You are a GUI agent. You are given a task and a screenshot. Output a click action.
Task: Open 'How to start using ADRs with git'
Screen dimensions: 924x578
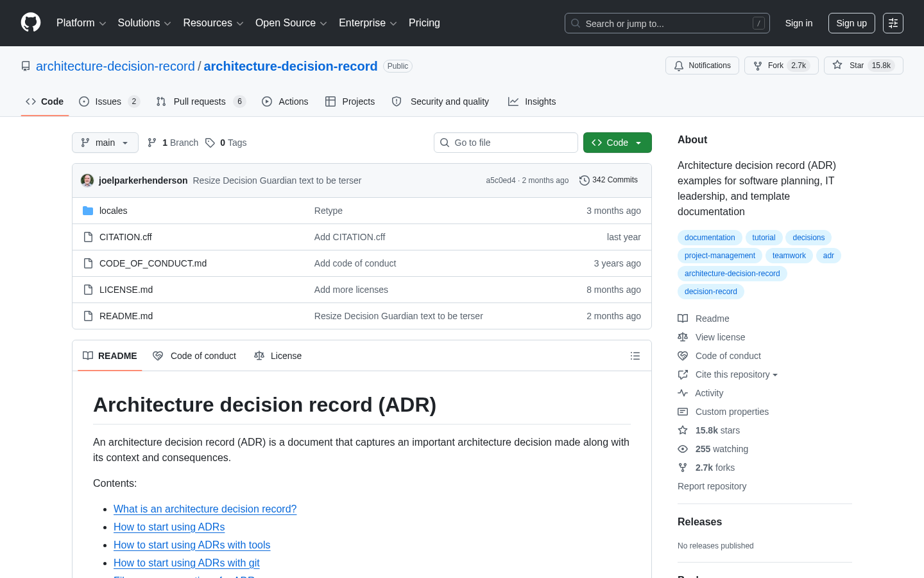tap(187, 563)
